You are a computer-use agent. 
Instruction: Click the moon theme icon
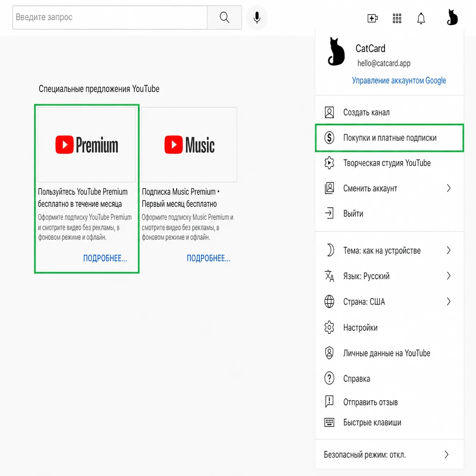click(x=330, y=251)
